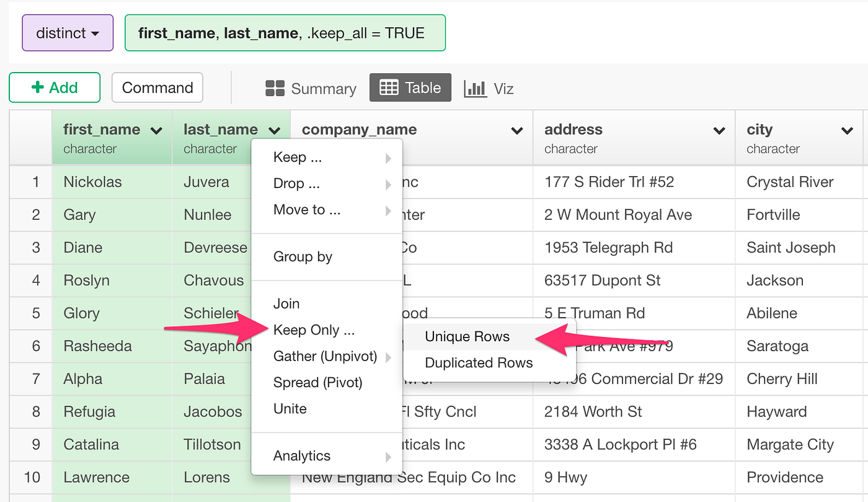Click the Viz bar chart icon
Screen dimensions: 868x502
point(475,89)
